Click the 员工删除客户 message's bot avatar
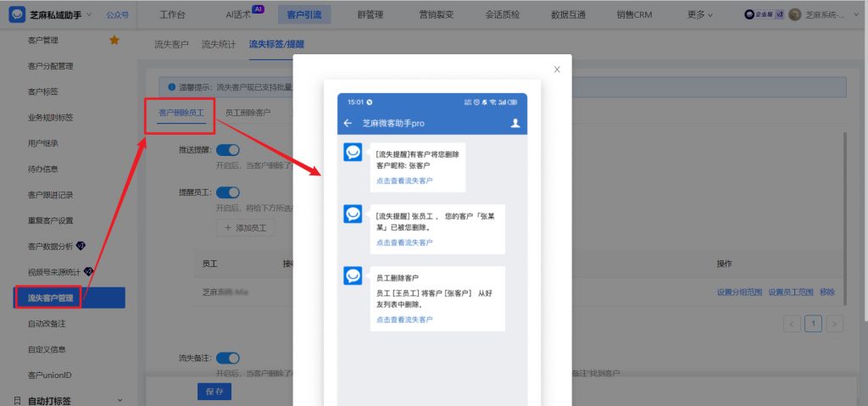 click(x=353, y=275)
